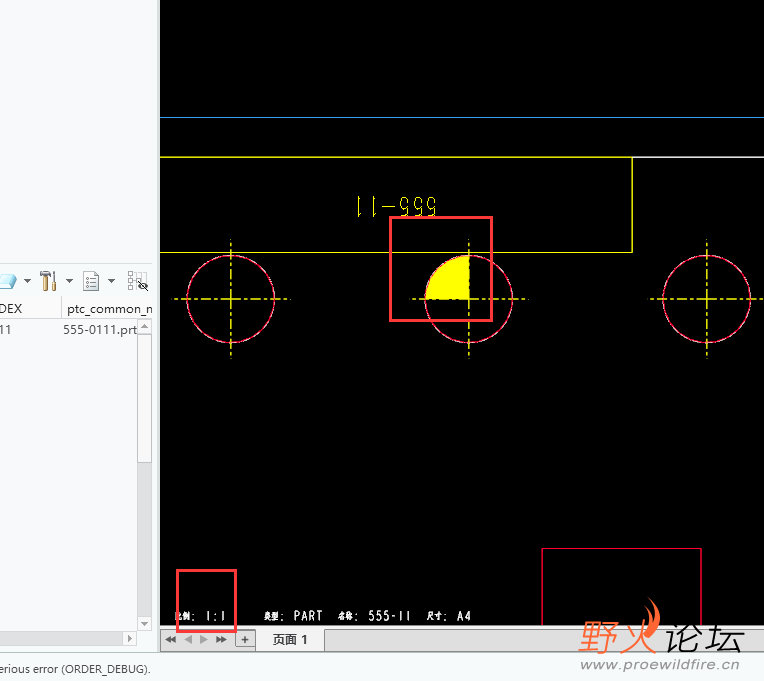Expand dropdown arrow beside document list icon
Viewport: 764px width, 681px height.
[x=112, y=281]
